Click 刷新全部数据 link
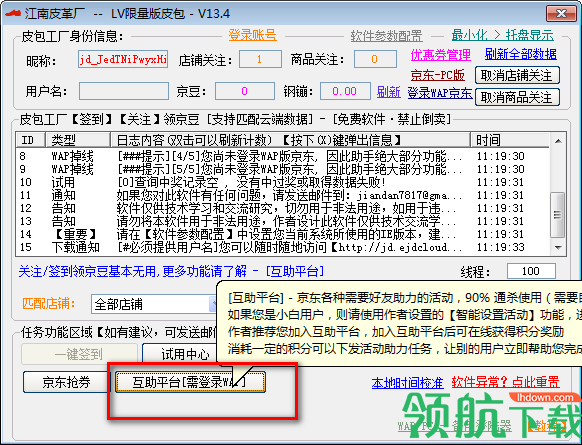Viewport: 582px width, 445px height. pyautogui.click(x=521, y=54)
